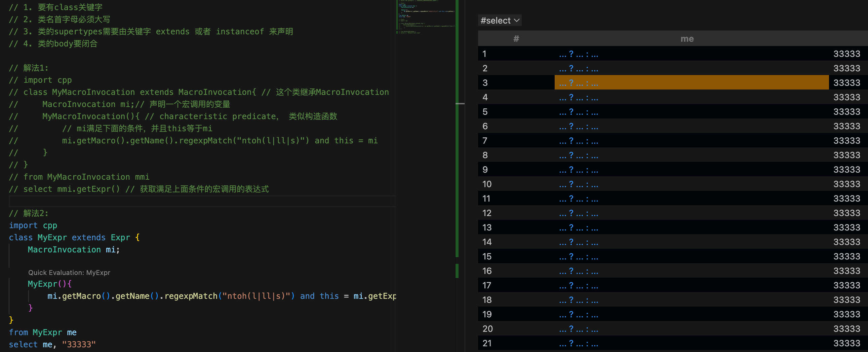Open result link in row 18
This screenshot has height=352, width=868.
click(x=578, y=301)
